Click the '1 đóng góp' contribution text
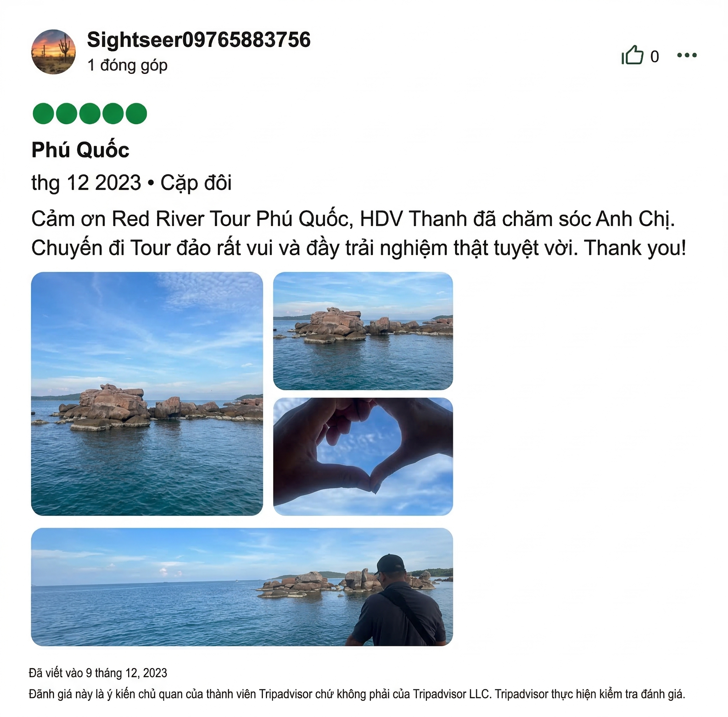 pyautogui.click(x=127, y=65)
